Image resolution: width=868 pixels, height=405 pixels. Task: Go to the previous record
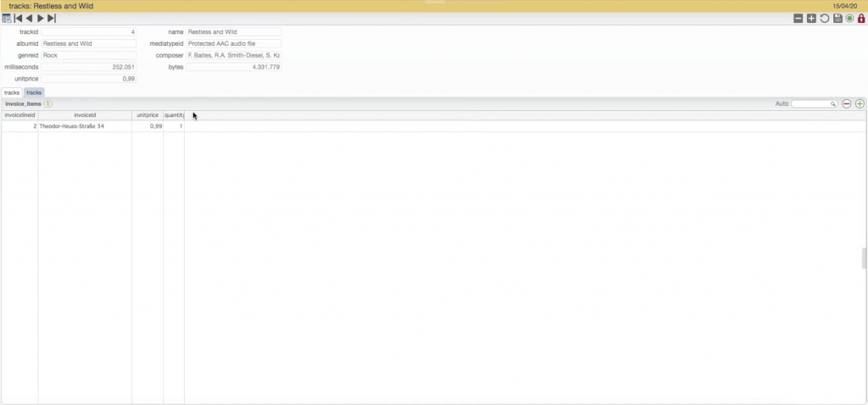(x=30, y=19)
